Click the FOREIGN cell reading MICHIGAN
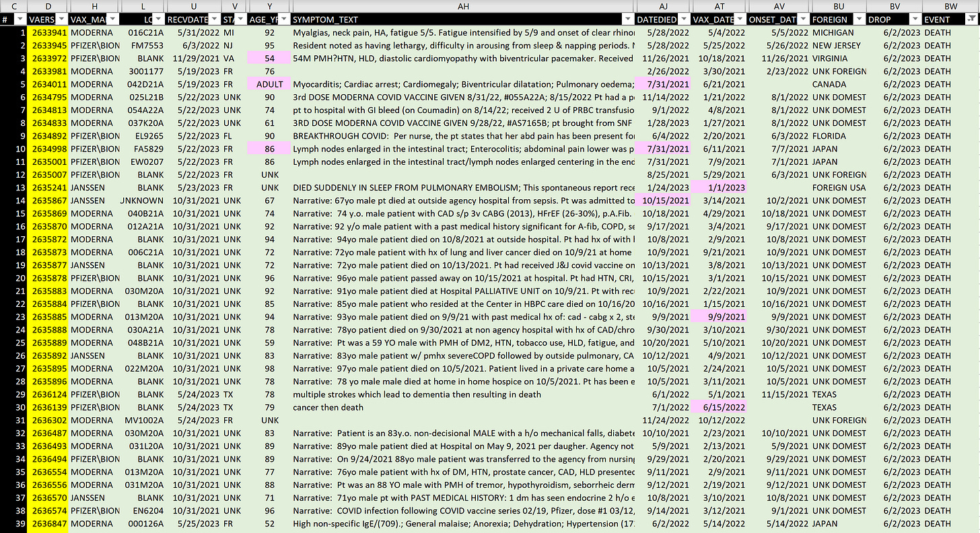 coord(839,33)
